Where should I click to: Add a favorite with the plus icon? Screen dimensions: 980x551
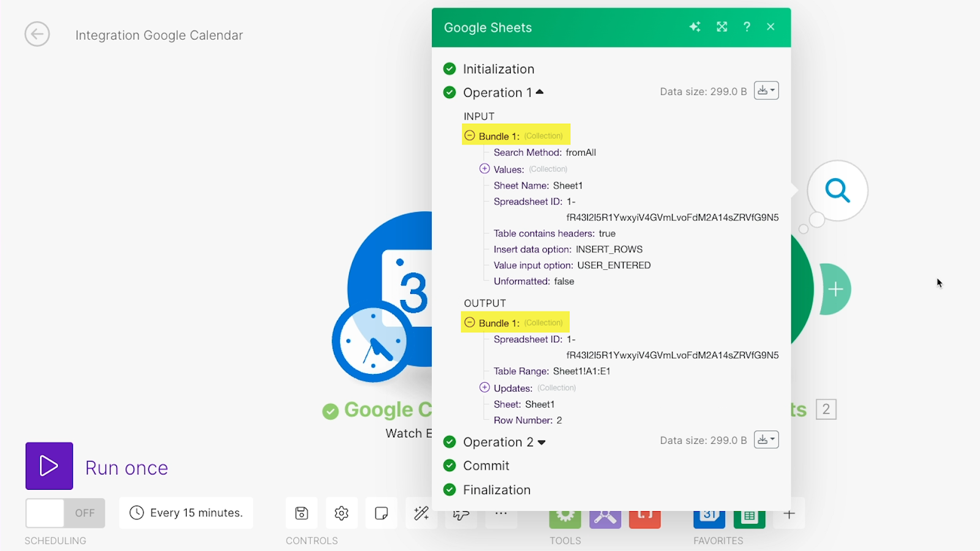pyautogui.click(x=789, y=515)
